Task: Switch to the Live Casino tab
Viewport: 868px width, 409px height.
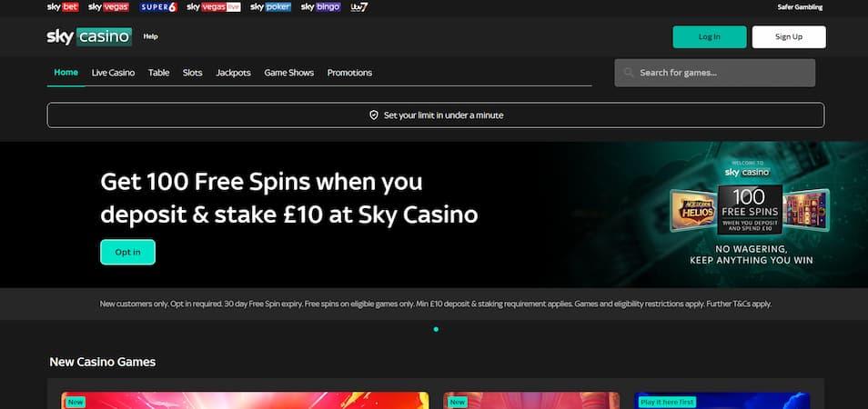Action: pyautogui.click(x=113, y=73)
